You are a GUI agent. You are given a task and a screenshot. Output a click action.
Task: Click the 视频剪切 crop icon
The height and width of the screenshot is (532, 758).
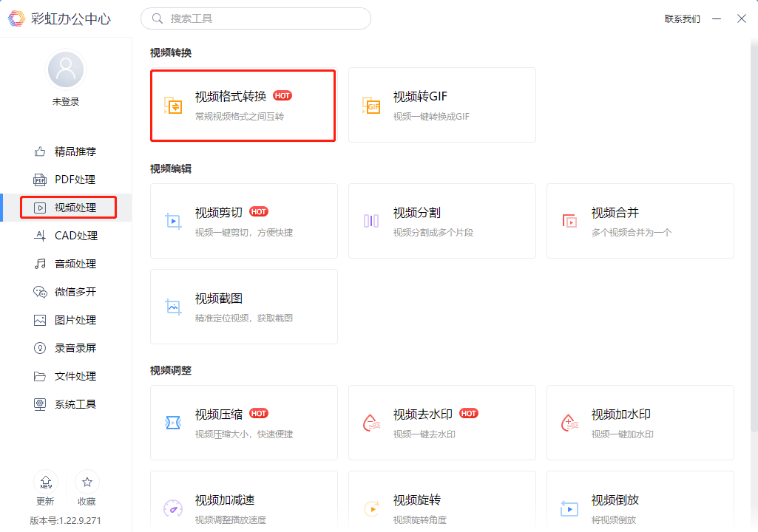pos(173,221)
